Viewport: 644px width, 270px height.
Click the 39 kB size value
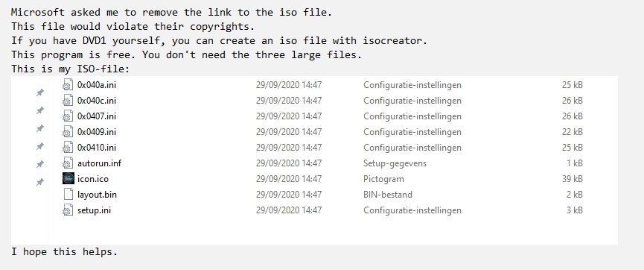click(x=572, y=179)
